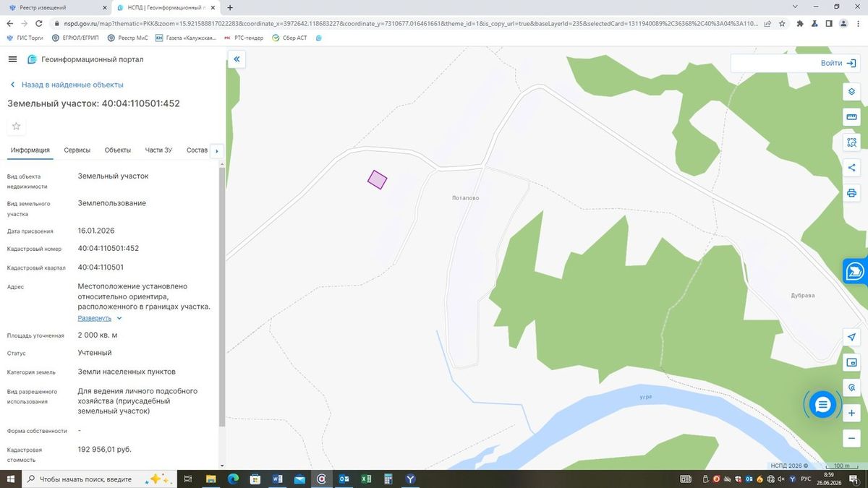Open the Сбер АСТ bookmark
The image size is (868, 488).
click(x=291, y=38)
